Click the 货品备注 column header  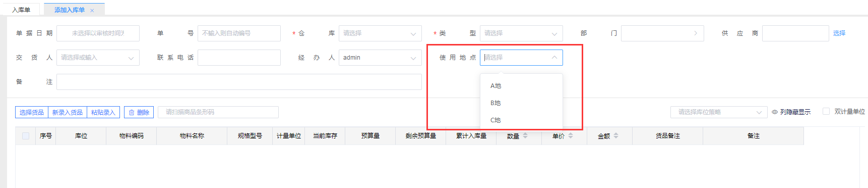coord(668,136)
